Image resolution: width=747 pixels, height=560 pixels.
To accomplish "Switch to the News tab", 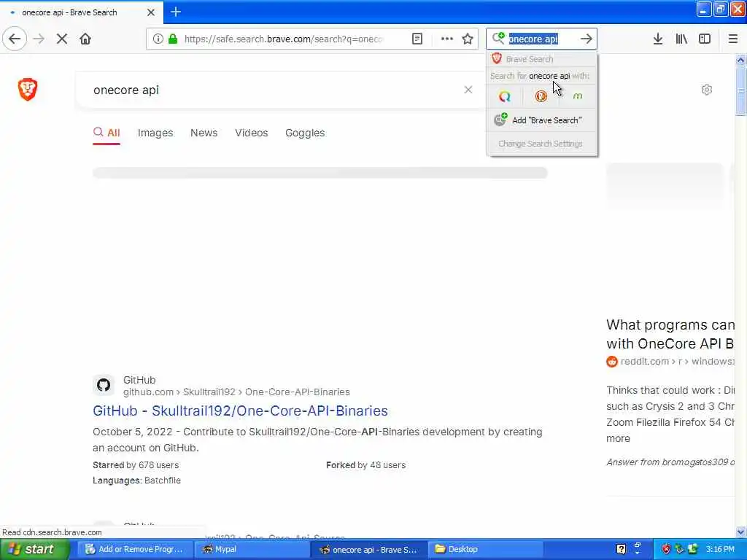I will coord(204,133).
